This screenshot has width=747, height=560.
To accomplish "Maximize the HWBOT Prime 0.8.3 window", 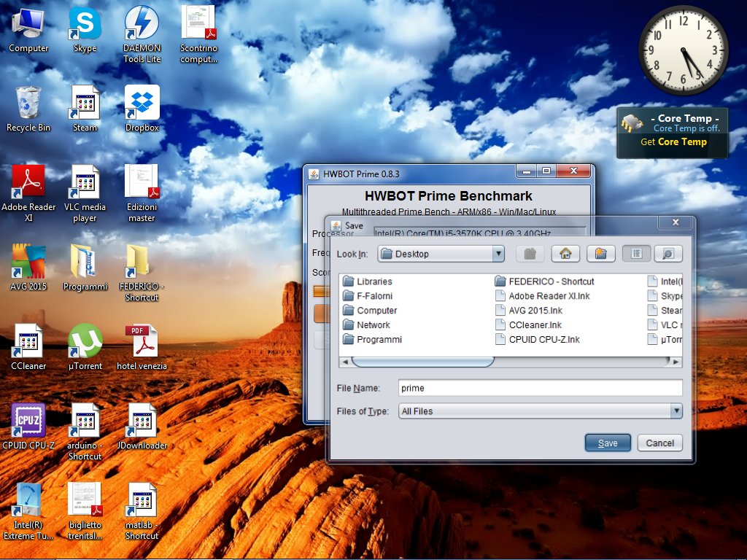I will (546, 171).
